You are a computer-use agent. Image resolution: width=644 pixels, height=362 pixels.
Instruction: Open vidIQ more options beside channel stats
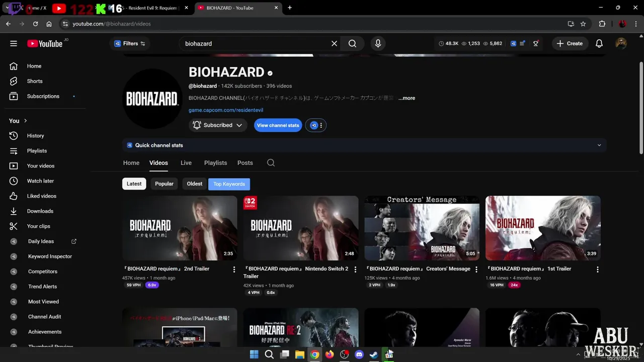321,125
